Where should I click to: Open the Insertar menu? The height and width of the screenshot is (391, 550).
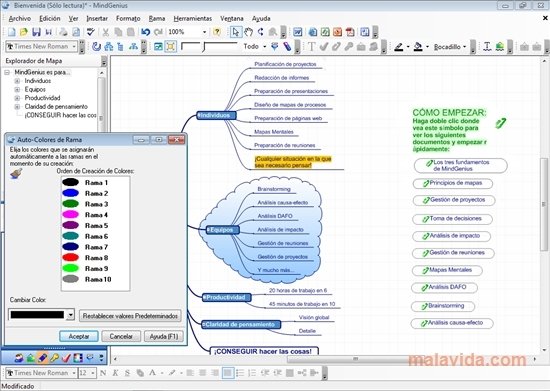click(97, 19)
